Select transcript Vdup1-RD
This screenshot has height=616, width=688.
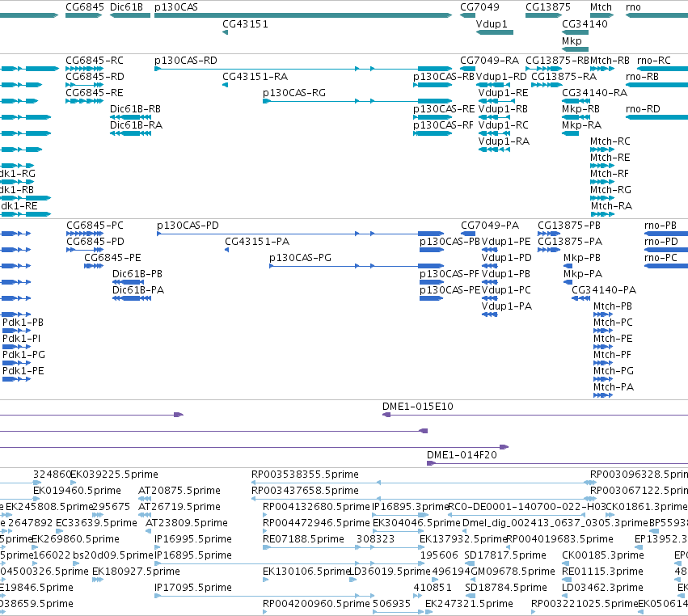tap(501, 77)
